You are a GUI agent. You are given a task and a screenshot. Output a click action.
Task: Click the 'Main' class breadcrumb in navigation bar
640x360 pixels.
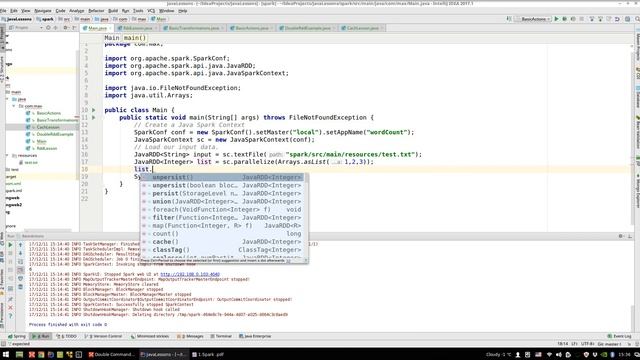159,19
